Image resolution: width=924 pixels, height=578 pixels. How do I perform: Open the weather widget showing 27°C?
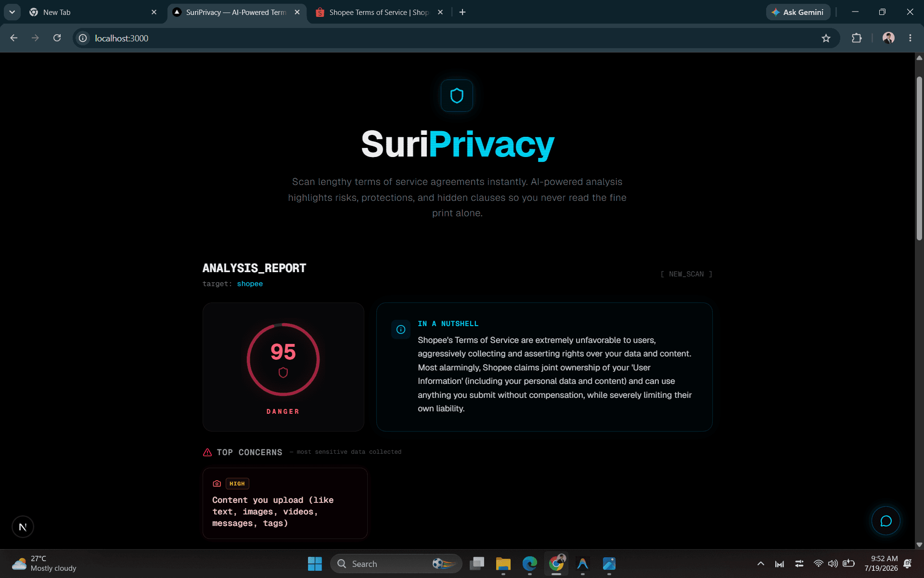pos(44,564)
